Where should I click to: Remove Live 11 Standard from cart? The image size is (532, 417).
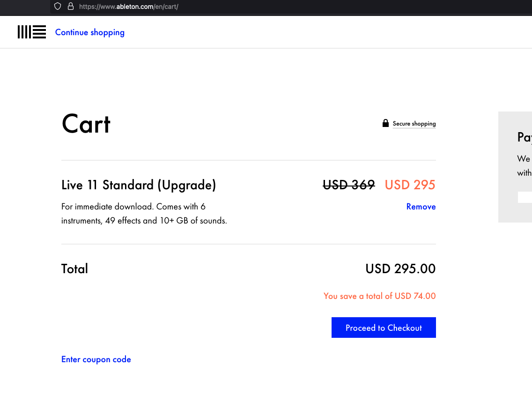(x=421, y=207)
